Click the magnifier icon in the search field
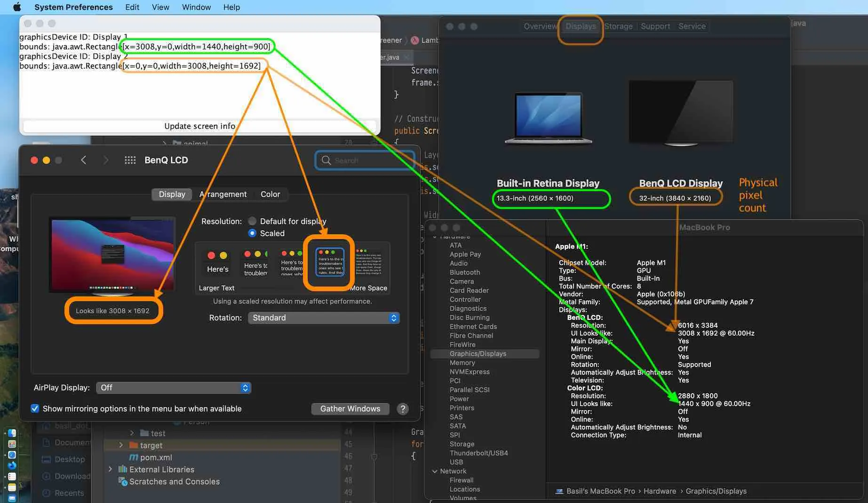This screenshot has height=503, width=868. [x=326, y=160]
